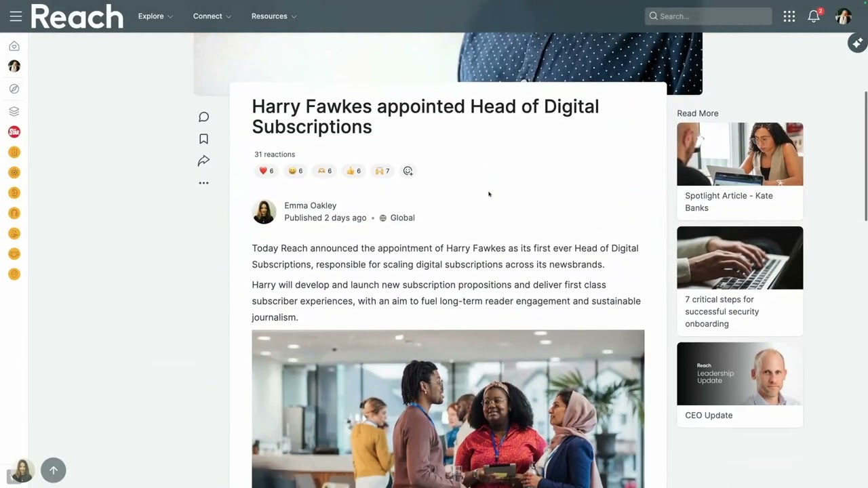Image resolution: width=868 pixels, height=488 pixels.
Task: Click the laptop typing thumbnail image
Action: click(740, 258)
